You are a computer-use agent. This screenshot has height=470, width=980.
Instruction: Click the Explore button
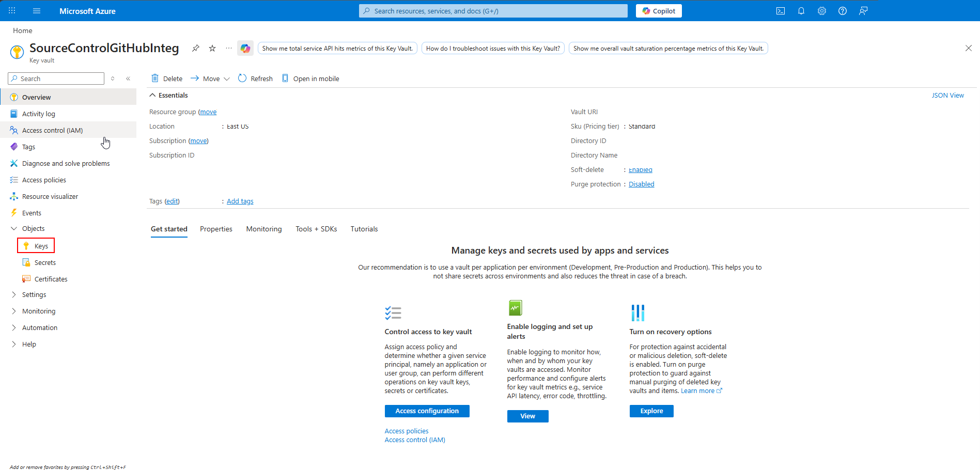coord(651,411)
